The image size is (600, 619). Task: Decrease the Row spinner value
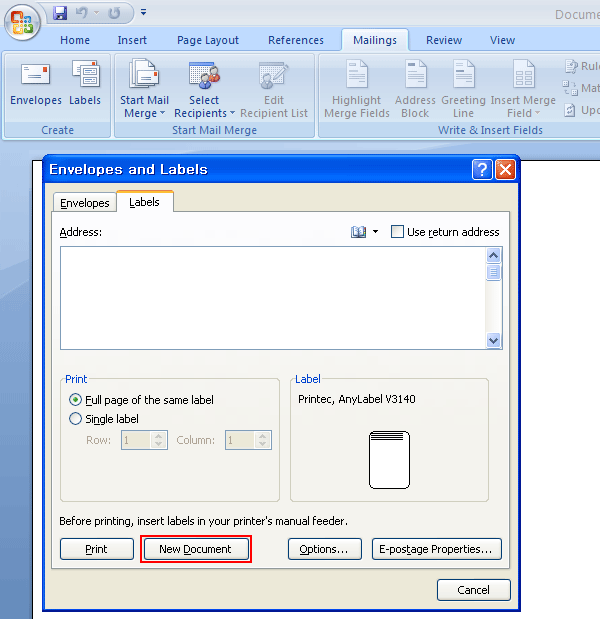[159, 445]
